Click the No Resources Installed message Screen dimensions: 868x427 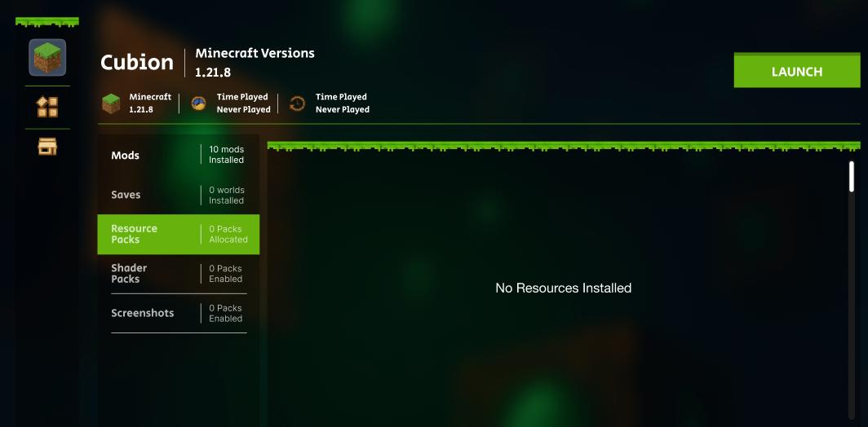564,288
